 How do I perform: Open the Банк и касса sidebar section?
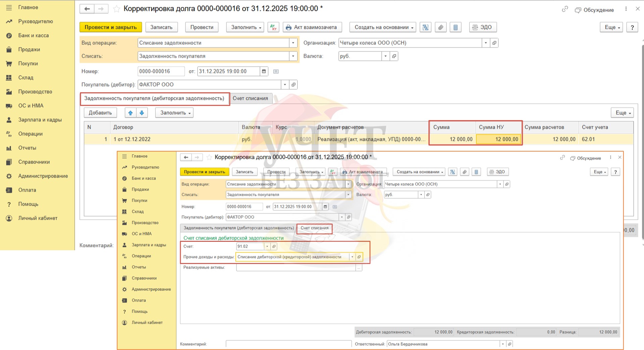(33, 35)
